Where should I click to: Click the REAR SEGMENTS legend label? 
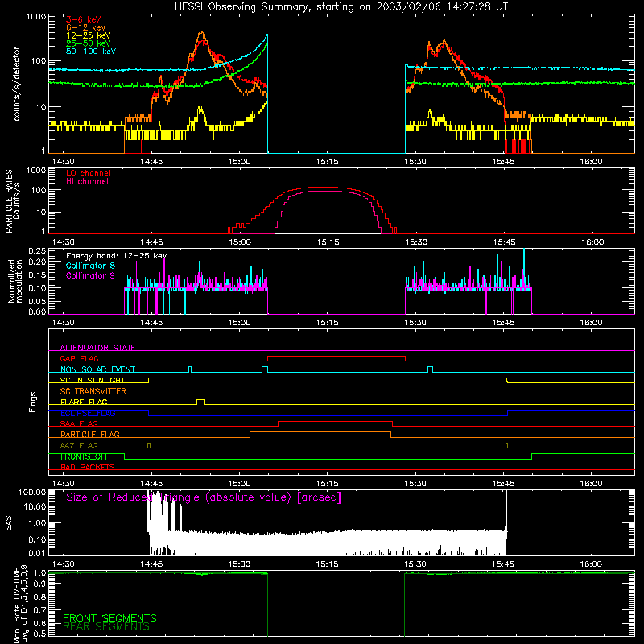[106, 627]
